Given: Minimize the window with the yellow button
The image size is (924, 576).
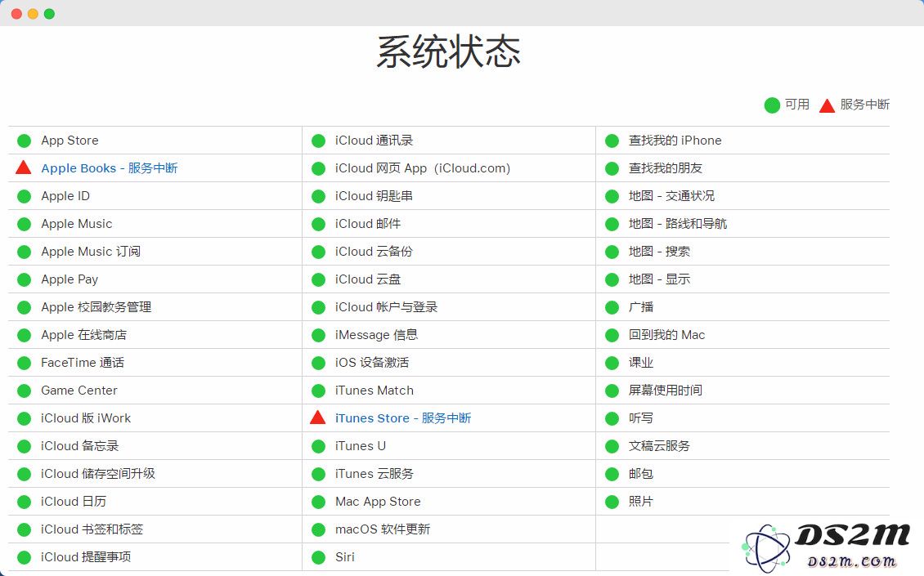Looking at the screenshot, I should (x=33, y=14).
